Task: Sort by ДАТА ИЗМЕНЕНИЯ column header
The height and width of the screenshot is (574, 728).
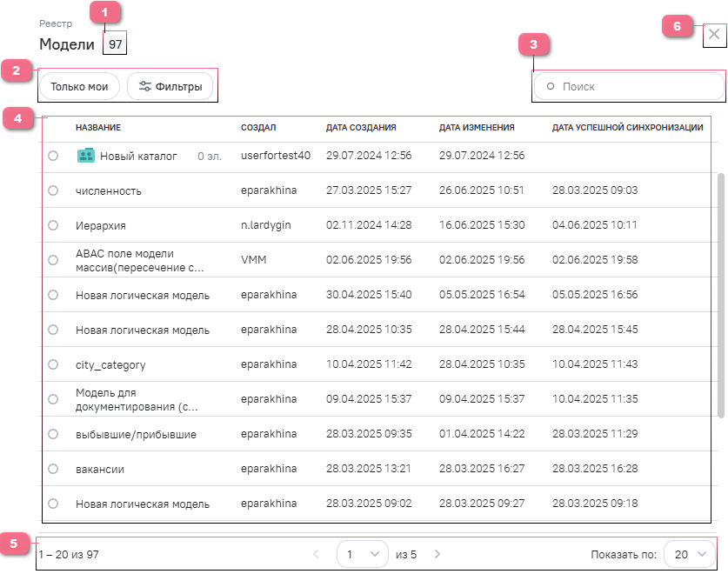Action: pyautogui.click(x=477, y=128)
